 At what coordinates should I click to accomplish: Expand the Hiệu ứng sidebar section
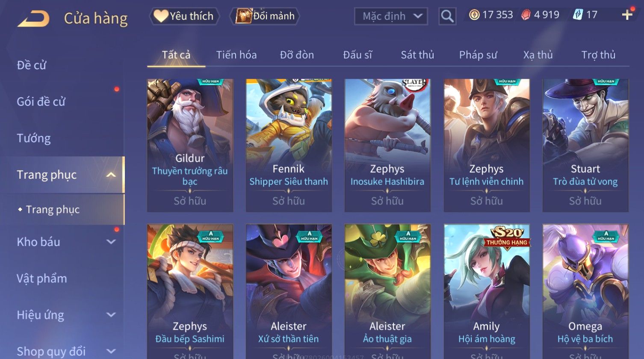[x=62, y=315]
